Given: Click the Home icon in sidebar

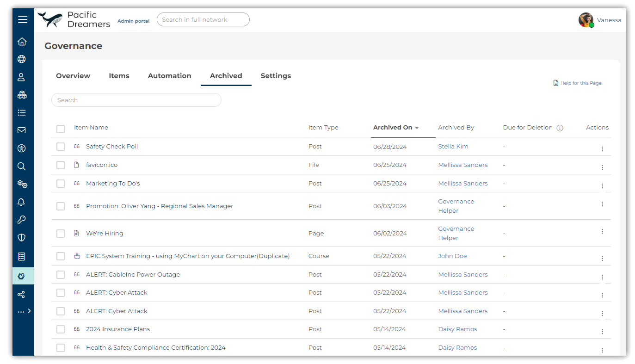Looking at the screenshot, I should tap(22, 42).
